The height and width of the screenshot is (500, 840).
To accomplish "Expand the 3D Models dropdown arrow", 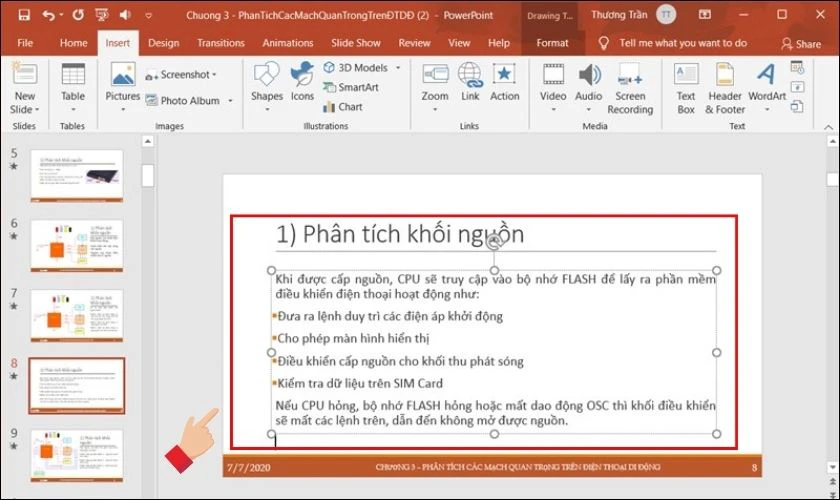I will (398, 68).
